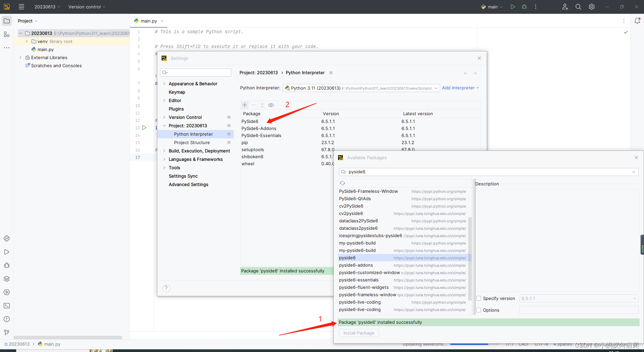Open the Notifications bell
644x352 pixels.
coord(637,21)
